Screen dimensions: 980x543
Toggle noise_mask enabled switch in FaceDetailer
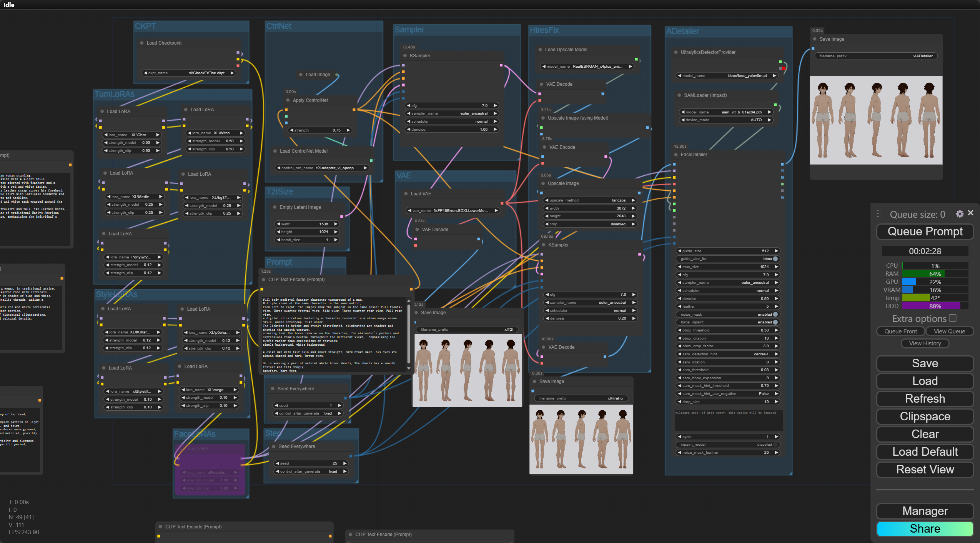(775, 314)
